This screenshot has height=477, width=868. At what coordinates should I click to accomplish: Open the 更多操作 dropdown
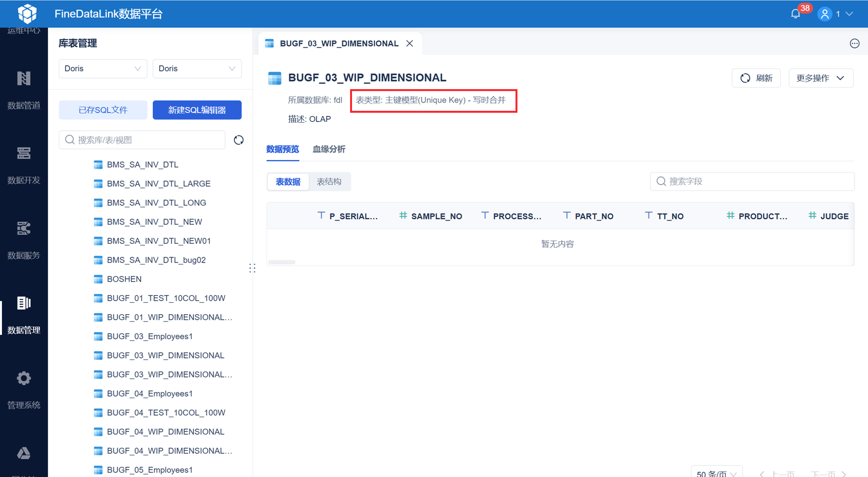click(x=821, y=78)
